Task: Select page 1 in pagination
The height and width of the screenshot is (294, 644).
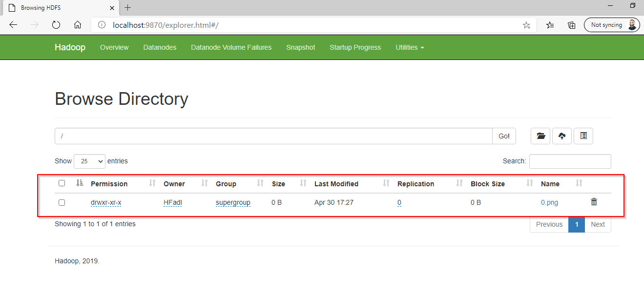Action: [x=577, y=224]
